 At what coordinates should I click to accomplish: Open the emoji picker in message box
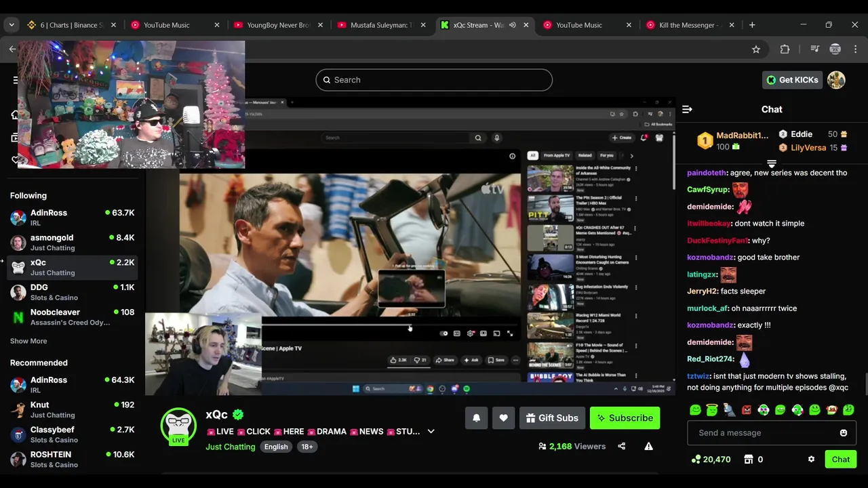point(844,433)
